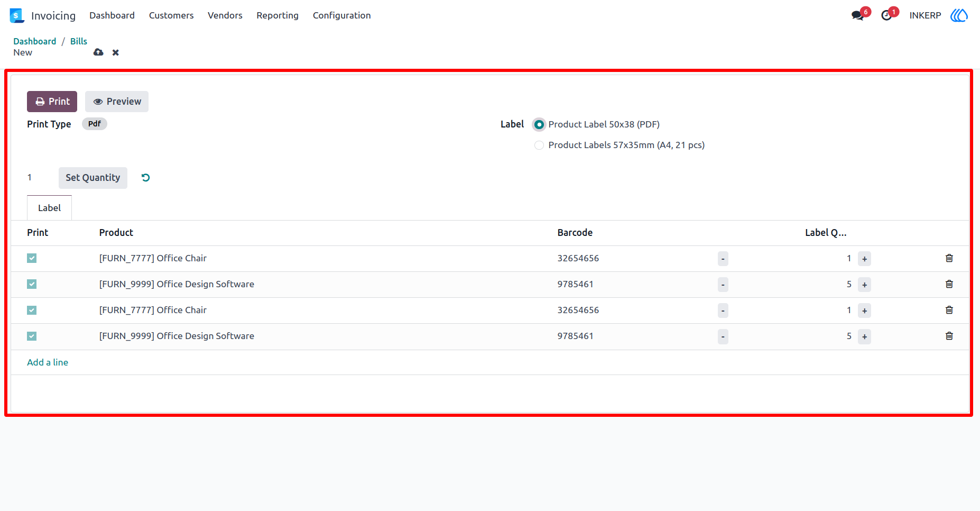This screenshot has height=511, width=980.
Task: Uncheck Print for last Office Design Software row
Action: click(32, 336)
